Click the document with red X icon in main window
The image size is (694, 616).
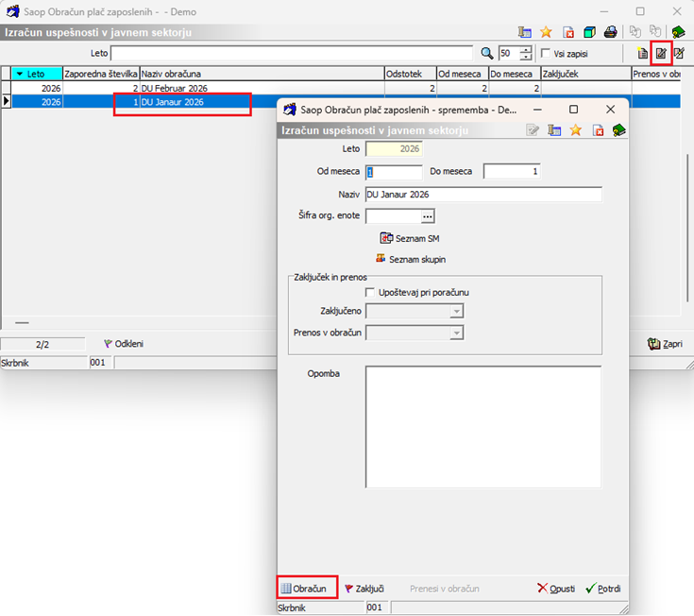(x=568, y=32)
